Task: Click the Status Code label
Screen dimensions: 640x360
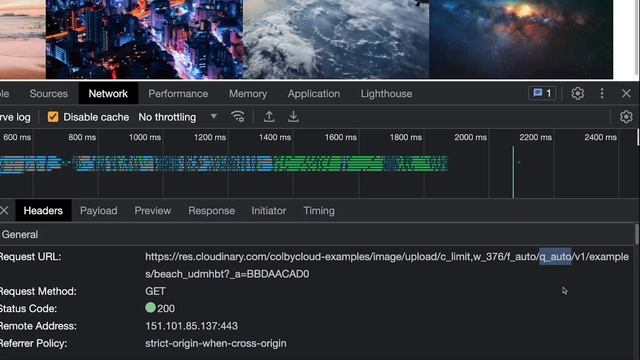Action: point(29,309)
